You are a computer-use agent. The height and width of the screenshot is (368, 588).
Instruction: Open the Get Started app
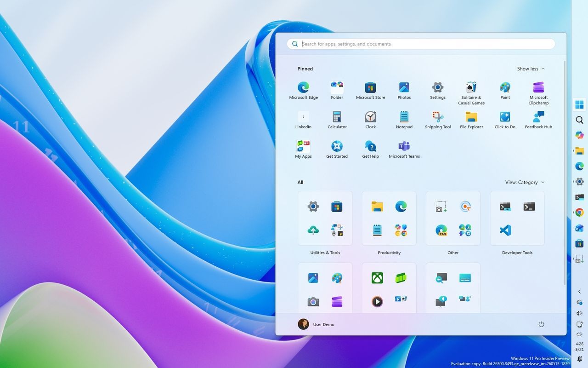tap(337, 149)
